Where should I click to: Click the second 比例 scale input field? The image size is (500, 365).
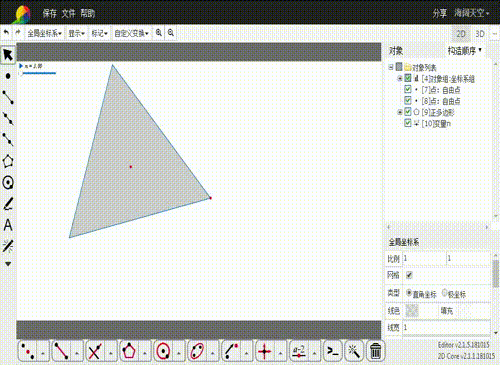coord(468,258)
